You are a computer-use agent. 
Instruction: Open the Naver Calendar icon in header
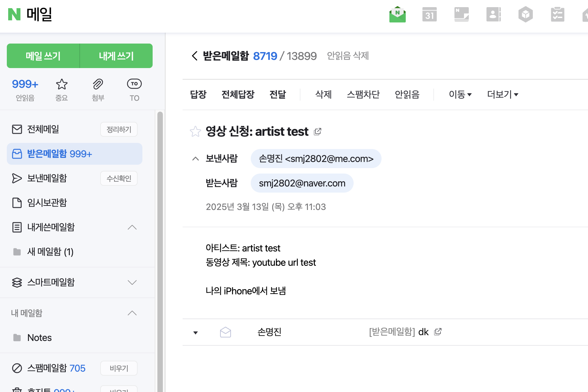tap(429, 15)
